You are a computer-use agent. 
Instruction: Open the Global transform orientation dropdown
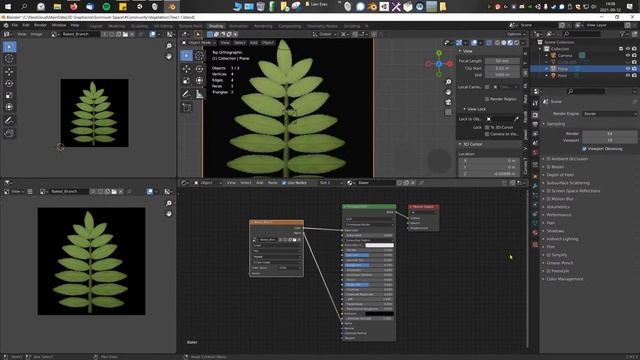pos(325,34)
